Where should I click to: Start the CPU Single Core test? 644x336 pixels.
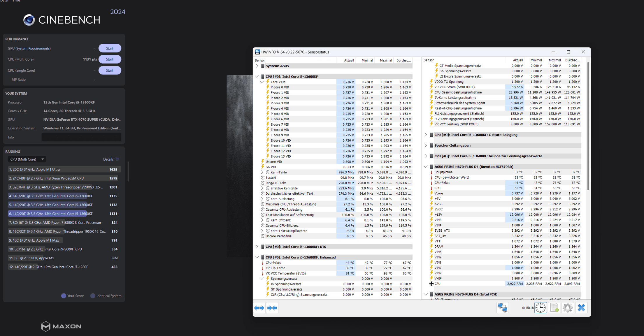tap(110, 70)
